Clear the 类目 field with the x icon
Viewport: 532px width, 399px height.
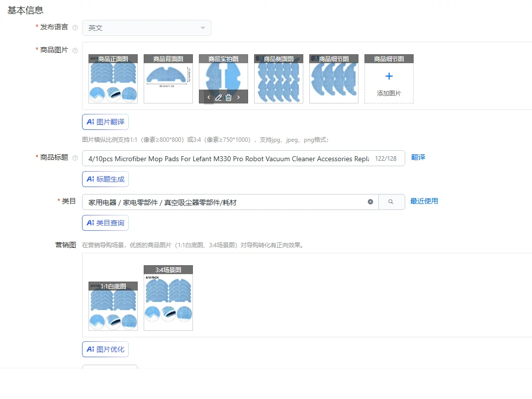click(x=370, y=201)
